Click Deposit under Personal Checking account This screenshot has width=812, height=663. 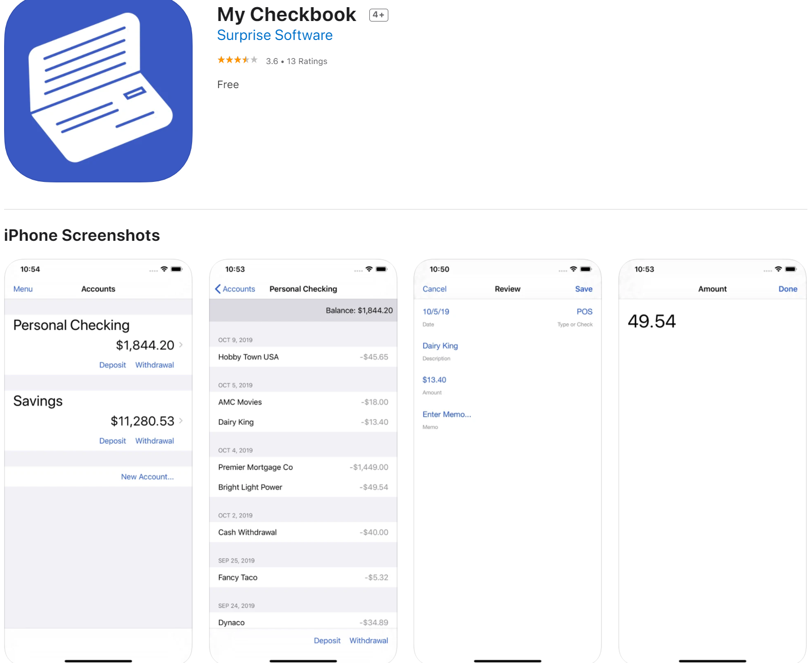tap(113, 365)
